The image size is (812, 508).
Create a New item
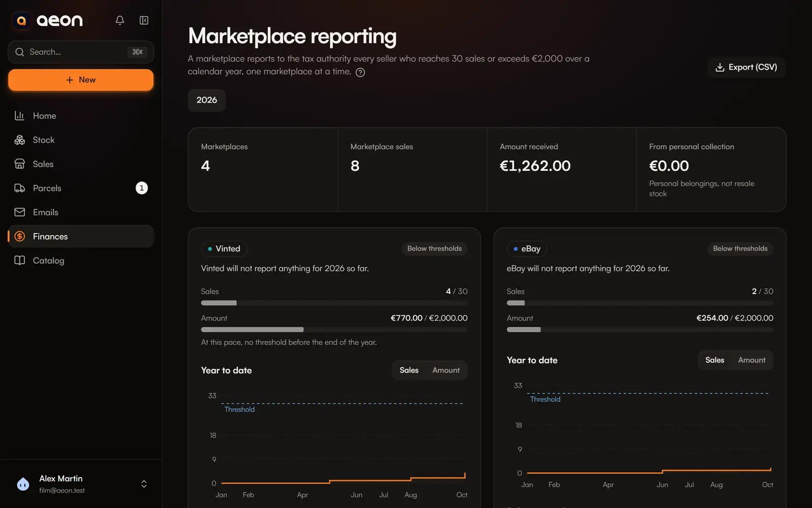tap(81, 80)
